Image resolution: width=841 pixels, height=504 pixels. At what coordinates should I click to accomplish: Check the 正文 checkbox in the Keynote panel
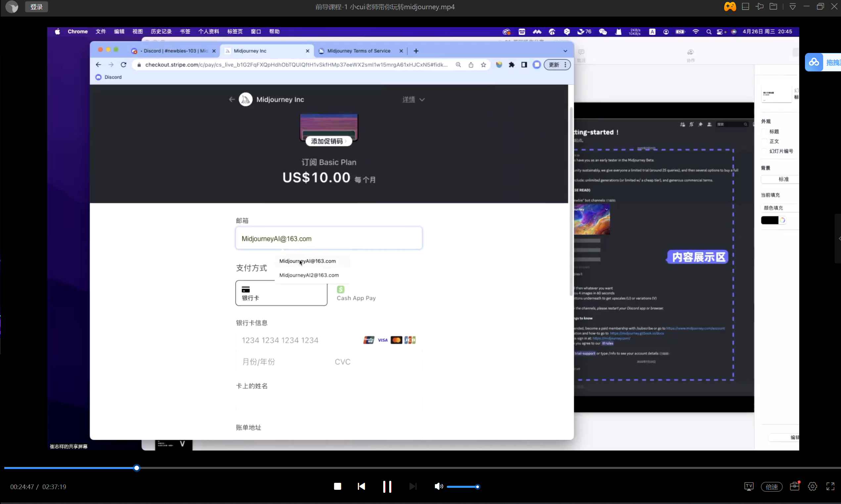764,141
